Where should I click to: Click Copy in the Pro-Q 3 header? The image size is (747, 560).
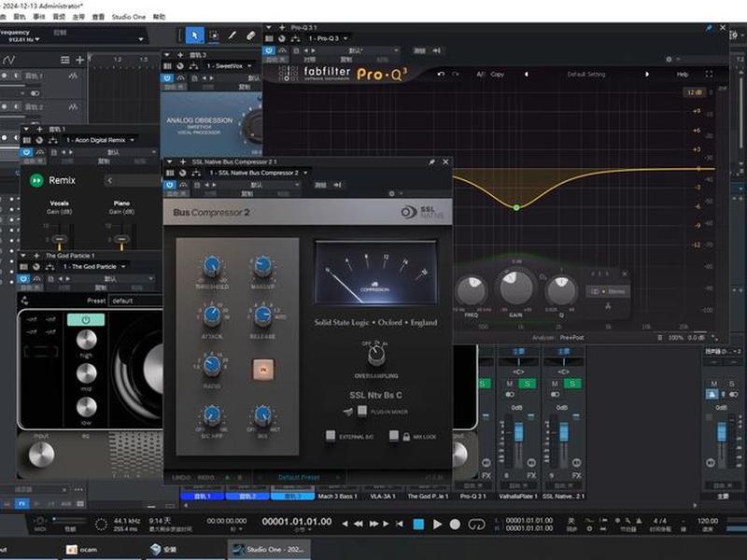click(497, 75)
